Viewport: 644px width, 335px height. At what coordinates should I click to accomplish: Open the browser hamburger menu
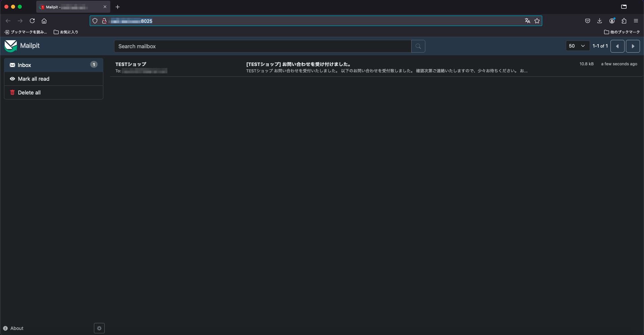point(636,21)
